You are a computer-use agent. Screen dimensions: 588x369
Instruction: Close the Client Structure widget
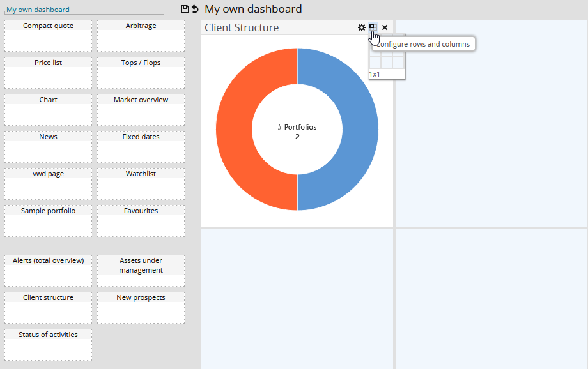(x=385, y=27)
